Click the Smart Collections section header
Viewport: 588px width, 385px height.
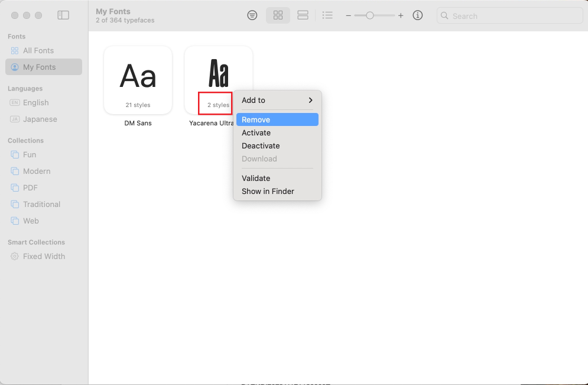coord(37,242)
